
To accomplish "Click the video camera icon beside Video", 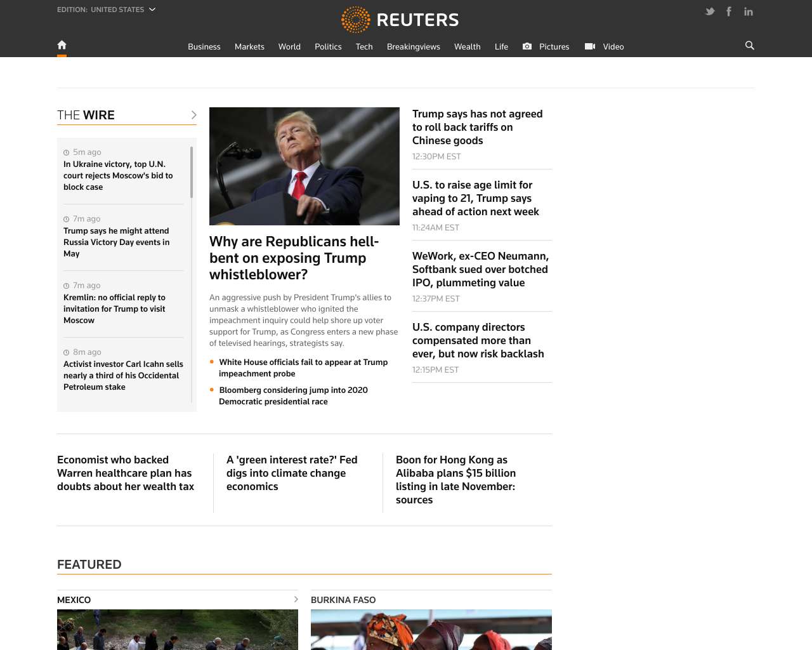I will [x=590, y=46].
